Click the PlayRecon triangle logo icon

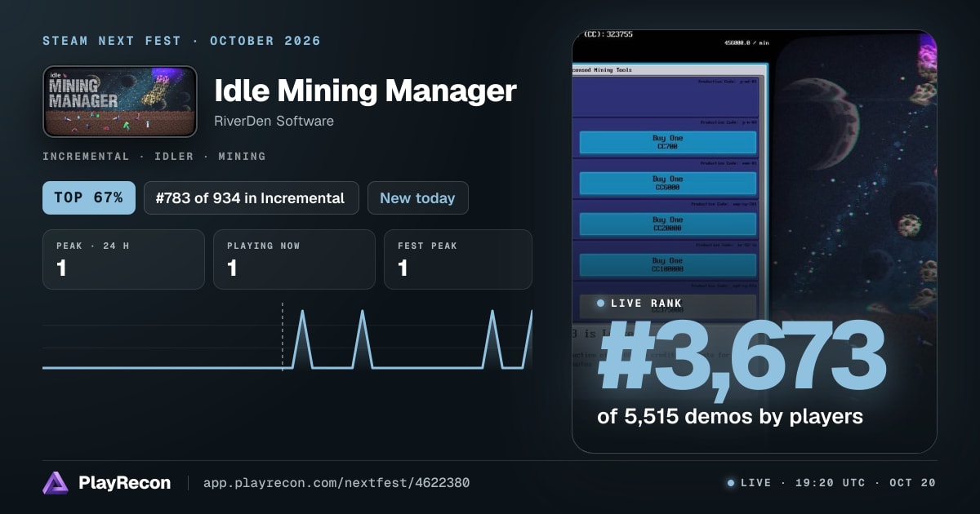[56, 483]
